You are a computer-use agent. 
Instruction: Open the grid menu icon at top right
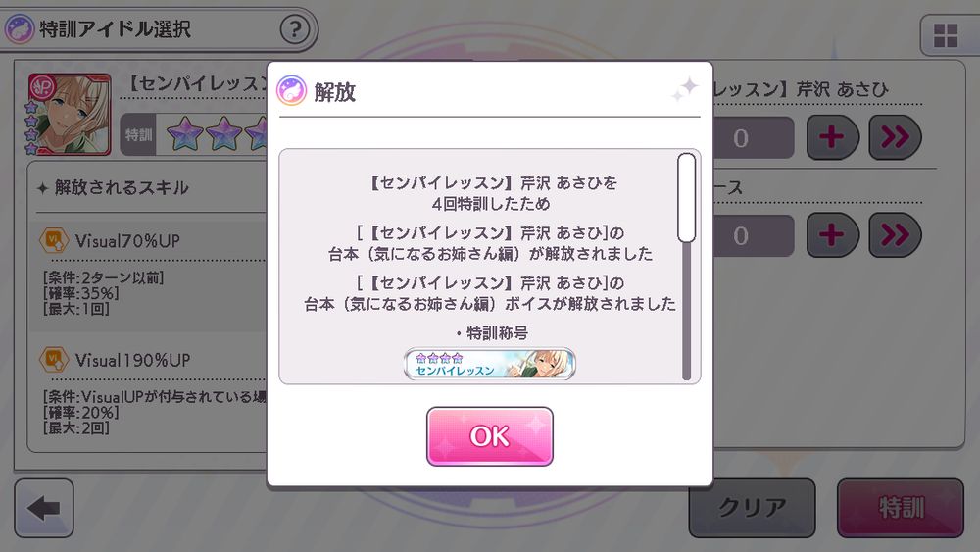[946, 35]
